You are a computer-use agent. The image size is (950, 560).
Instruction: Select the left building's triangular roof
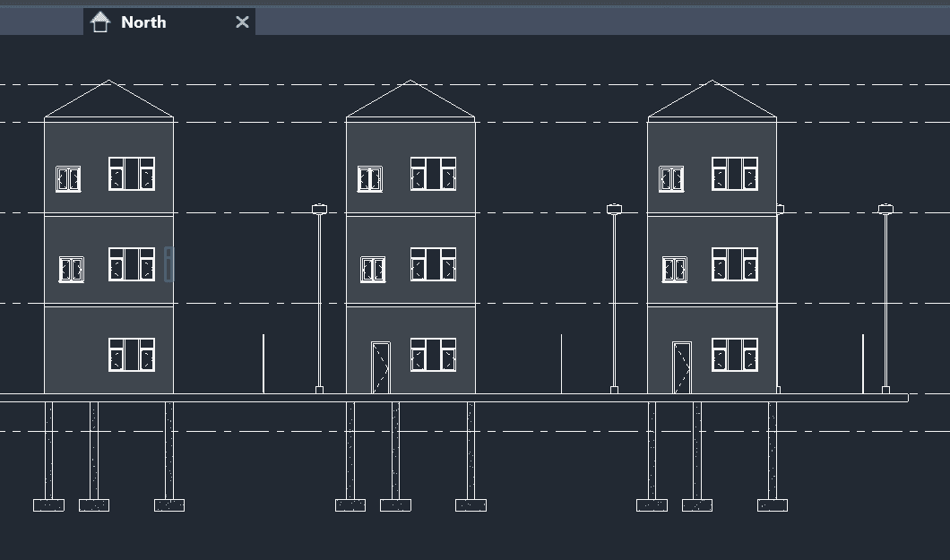108,101
